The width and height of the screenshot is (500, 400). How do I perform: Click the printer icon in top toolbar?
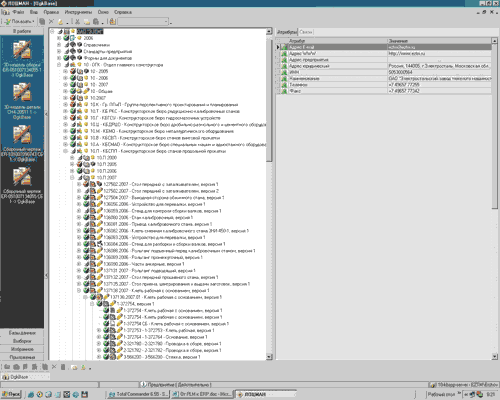(x=96, y=22)
